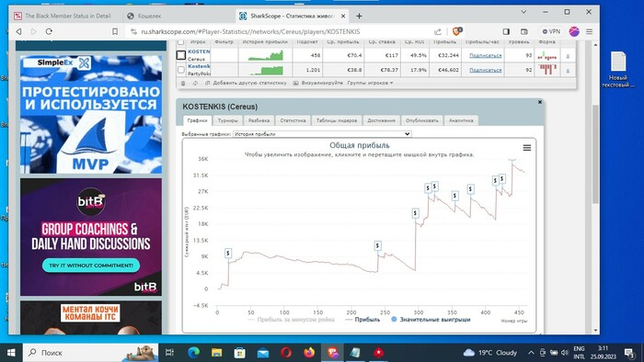Screen dimensions: 644x362
Task: Go back to the previous page
Action: point(19,31)
